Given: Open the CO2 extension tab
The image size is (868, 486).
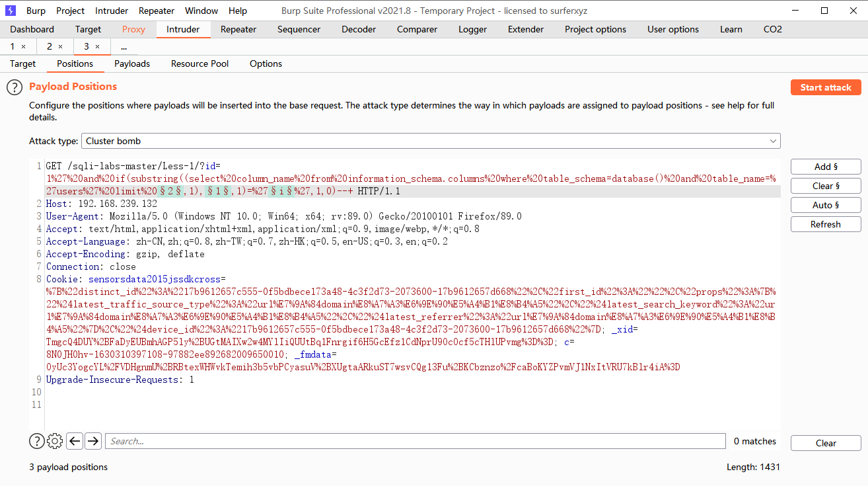Looking at the screenshot, I should pos(773,29).
